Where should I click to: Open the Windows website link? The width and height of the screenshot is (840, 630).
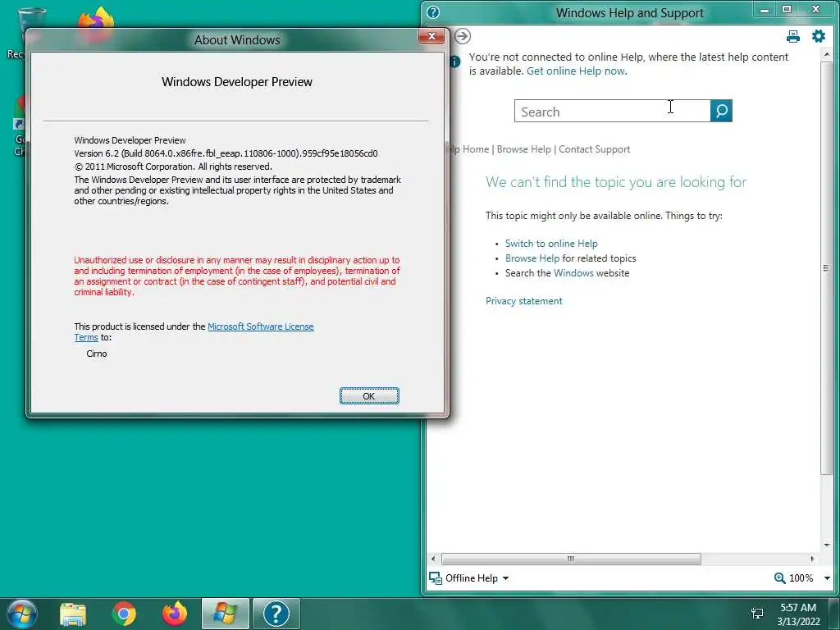click(x=573, y=273)
